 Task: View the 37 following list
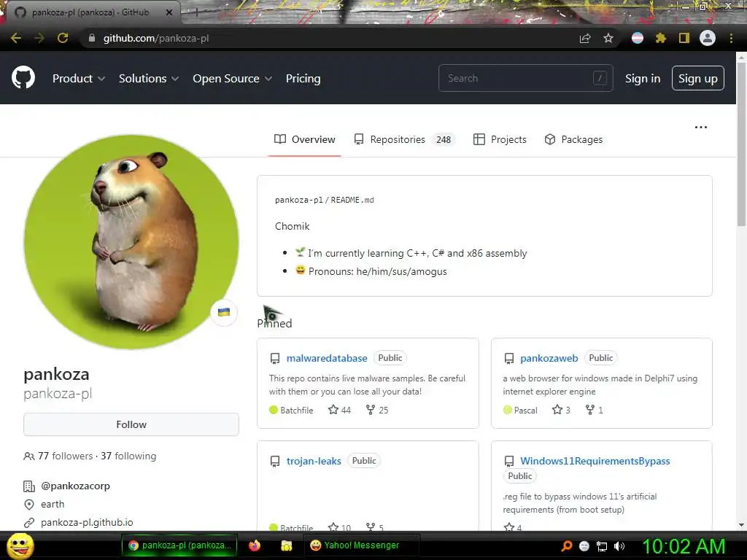[x=128, y=456]
